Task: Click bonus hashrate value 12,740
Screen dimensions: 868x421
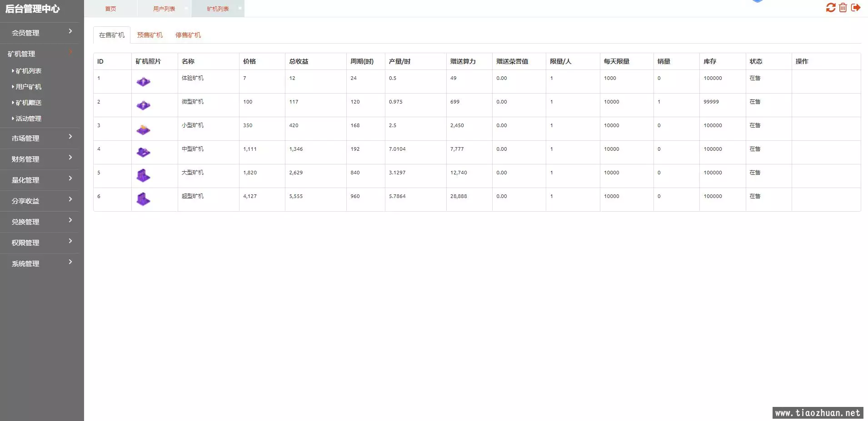Action: point(459,173)
